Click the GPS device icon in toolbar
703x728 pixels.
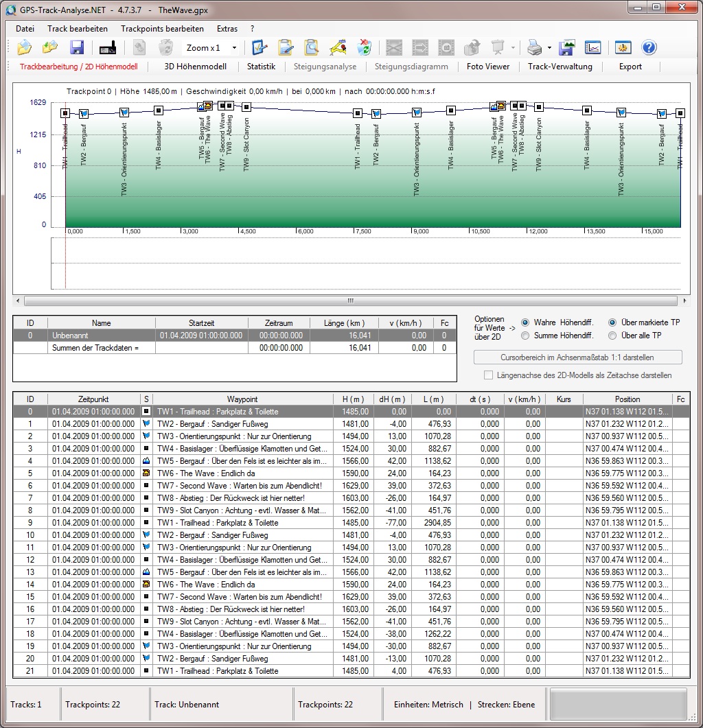(x=108, y=47)
